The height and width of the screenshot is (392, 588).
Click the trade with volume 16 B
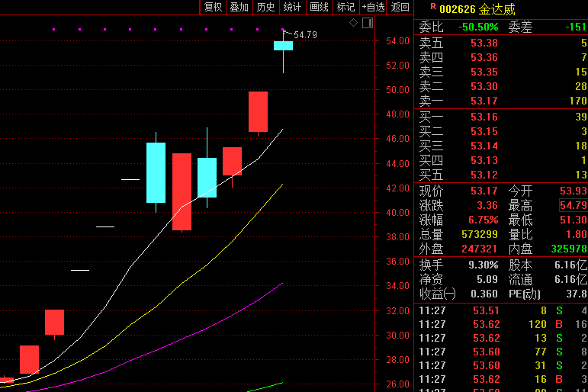point(503,379)
